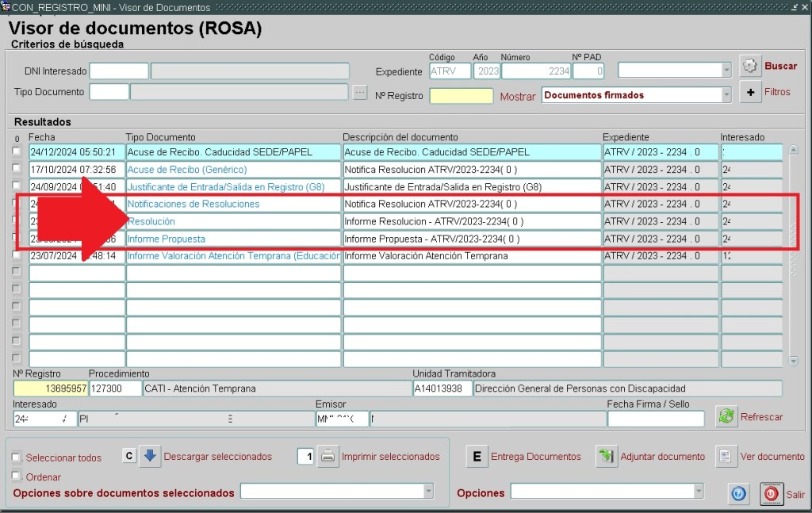Click the printer icon for Imprimir seleccionados
Screen dimensions: 812x513
328,457
